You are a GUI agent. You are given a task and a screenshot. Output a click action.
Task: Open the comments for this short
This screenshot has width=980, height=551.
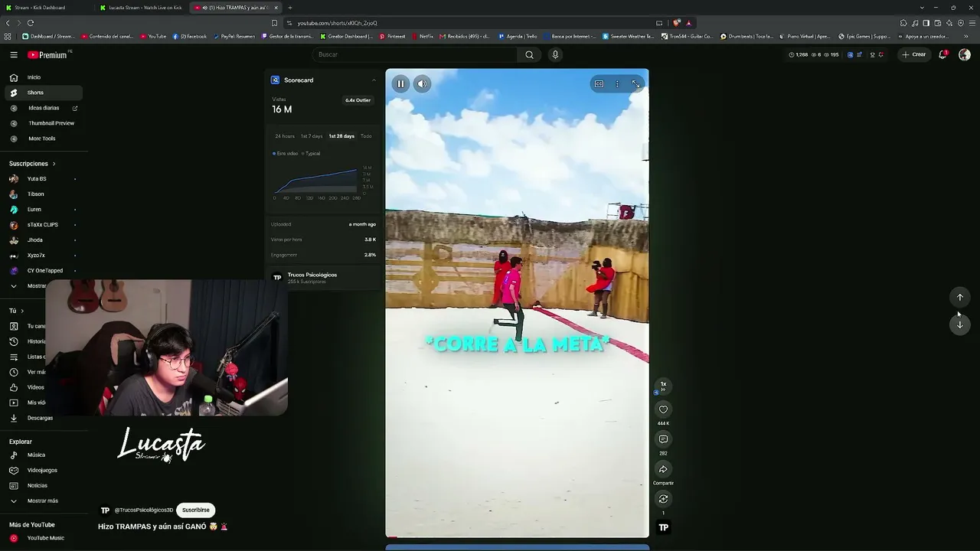pos(663,439)
